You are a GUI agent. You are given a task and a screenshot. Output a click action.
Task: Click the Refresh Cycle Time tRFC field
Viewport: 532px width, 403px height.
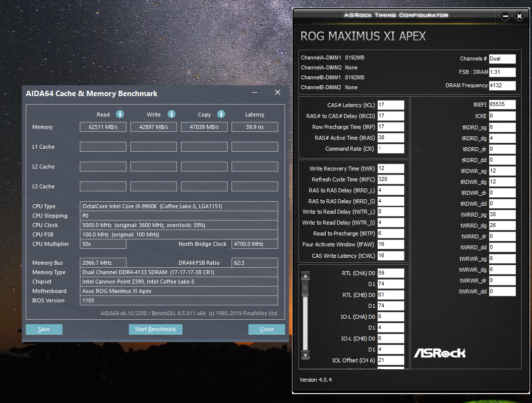tap(391, 179)
